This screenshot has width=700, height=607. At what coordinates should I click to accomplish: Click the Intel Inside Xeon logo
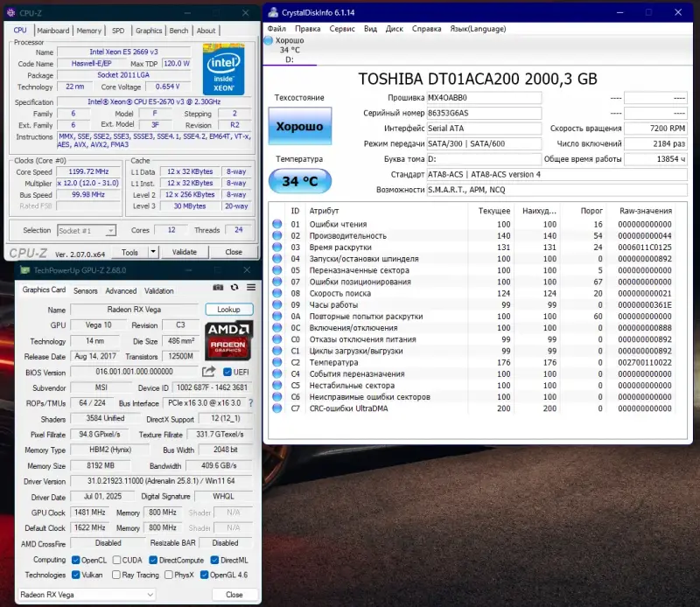(x=224, y=69)
